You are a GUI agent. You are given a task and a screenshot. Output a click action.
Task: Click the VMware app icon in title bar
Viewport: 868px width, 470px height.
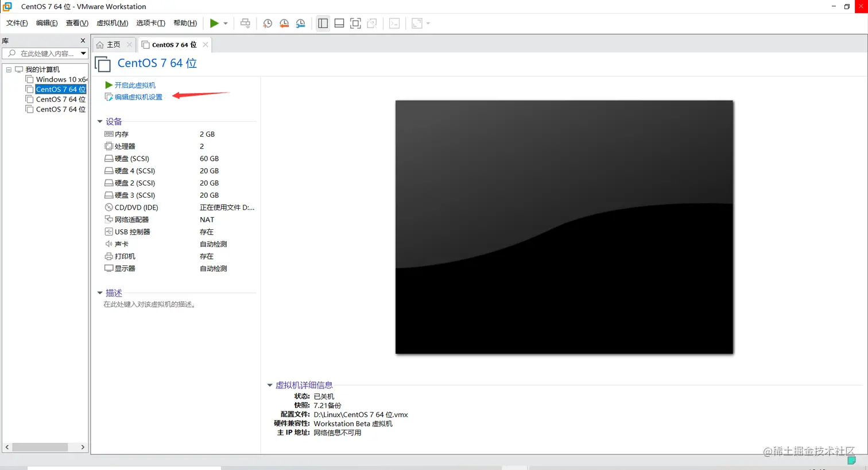pyautogui.click(x=7, y=6)
